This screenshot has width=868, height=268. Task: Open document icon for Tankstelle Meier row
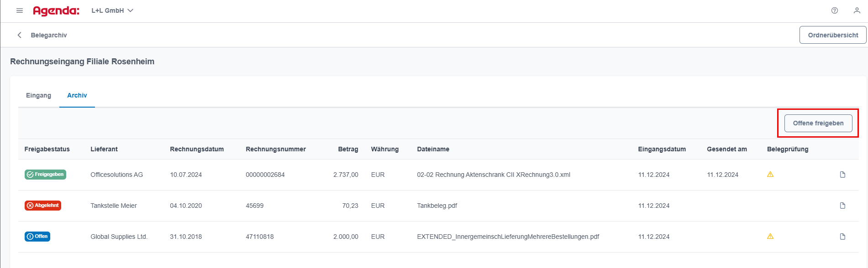coord(843,206)
